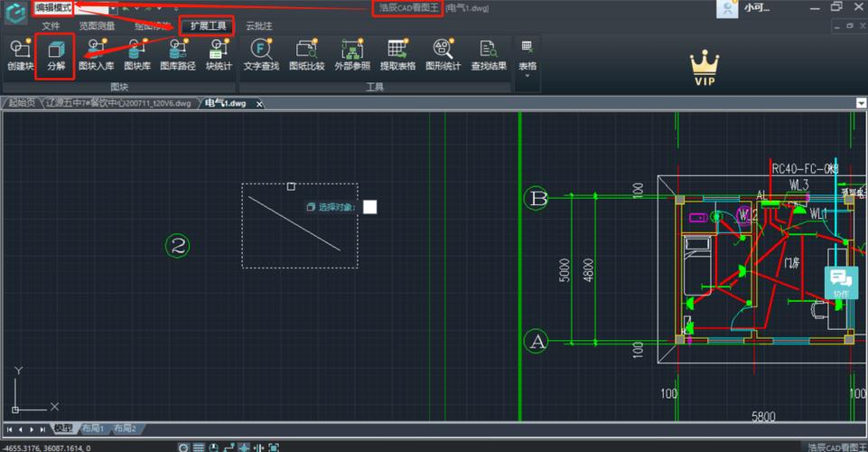Open the 图块库 block library
The width and height of the screenshot is (868, 452).
137,53
